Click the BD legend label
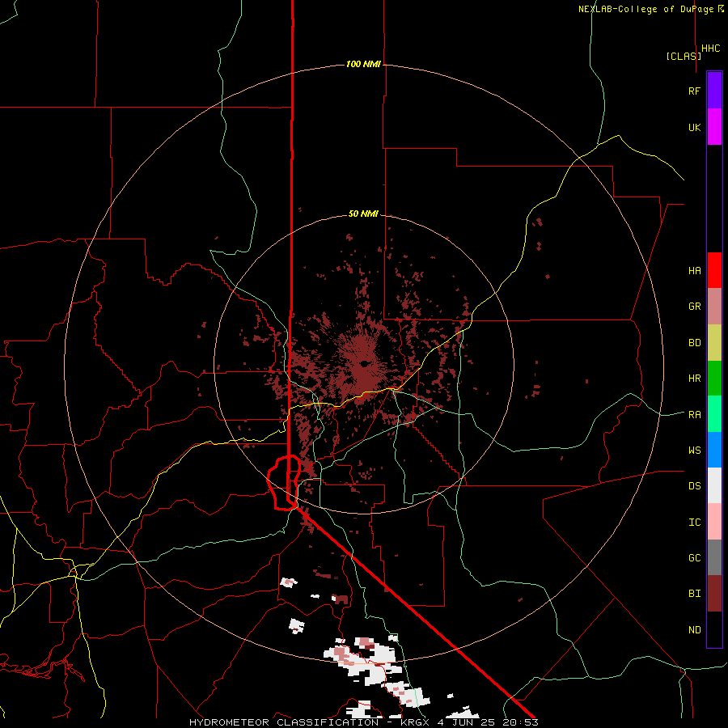The image size is (728, 728). (694, 343)
